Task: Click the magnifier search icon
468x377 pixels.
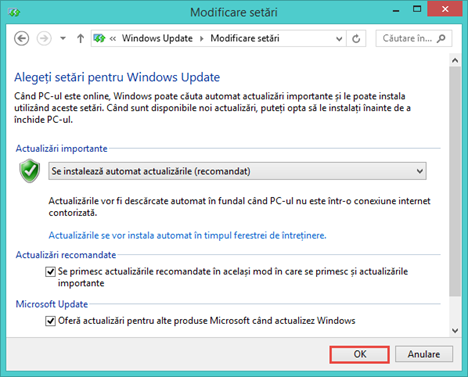Action: pos(441,39)
